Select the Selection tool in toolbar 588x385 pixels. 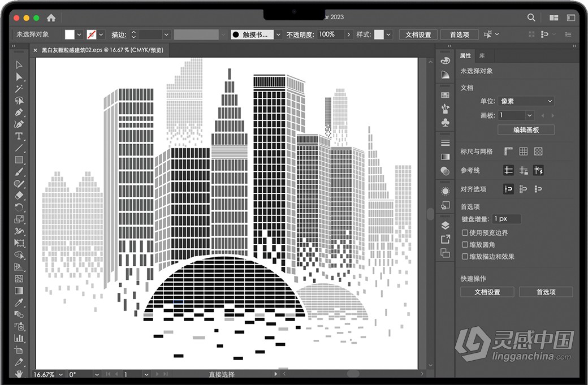pyautogui.click(x=19, y=64)
